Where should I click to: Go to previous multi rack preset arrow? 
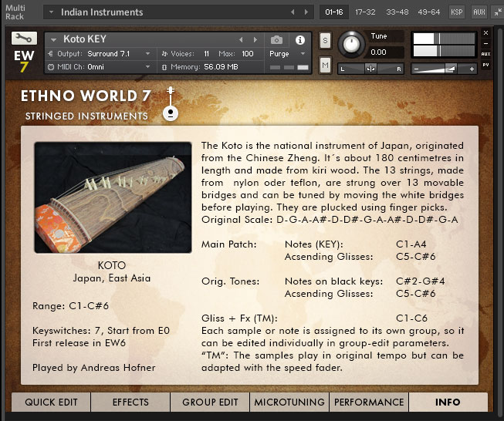tap(293, 12)
